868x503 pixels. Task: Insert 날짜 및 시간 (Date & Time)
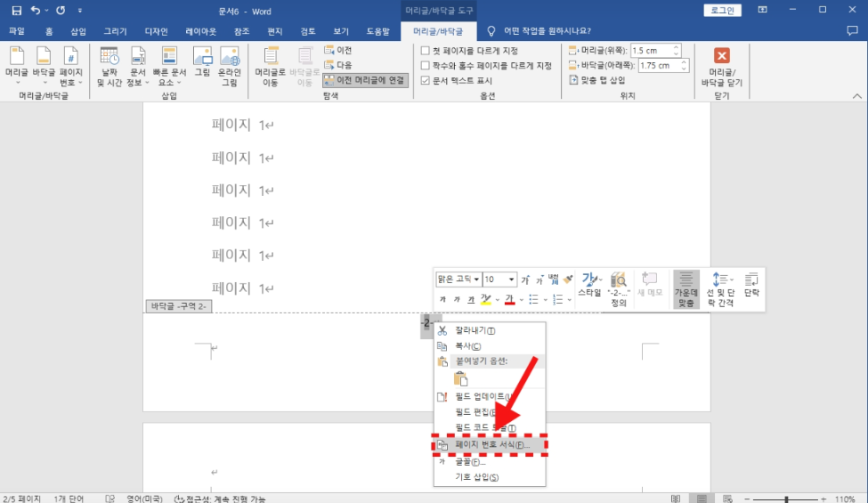[x=109, y=67]
